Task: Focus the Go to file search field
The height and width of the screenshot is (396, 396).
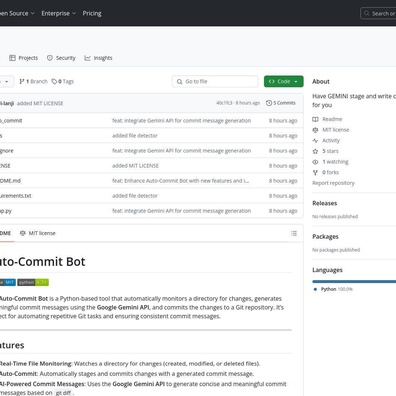Action: [215, 81]
